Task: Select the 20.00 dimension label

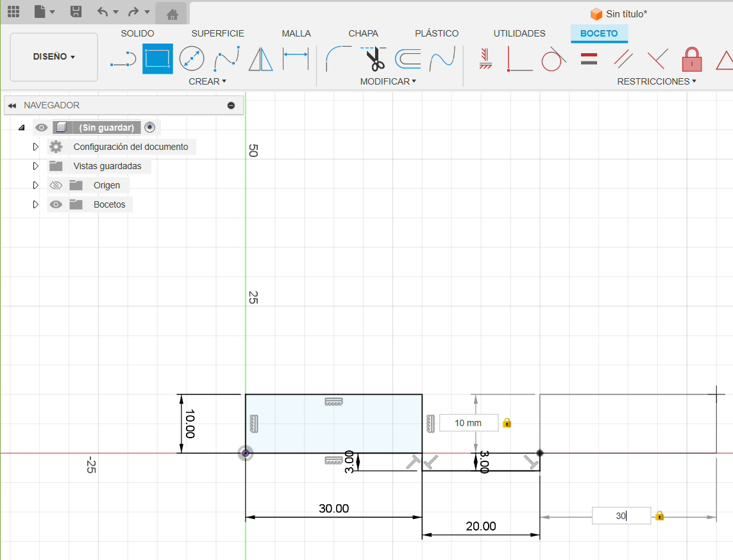Action: click(x=481, y=526)
